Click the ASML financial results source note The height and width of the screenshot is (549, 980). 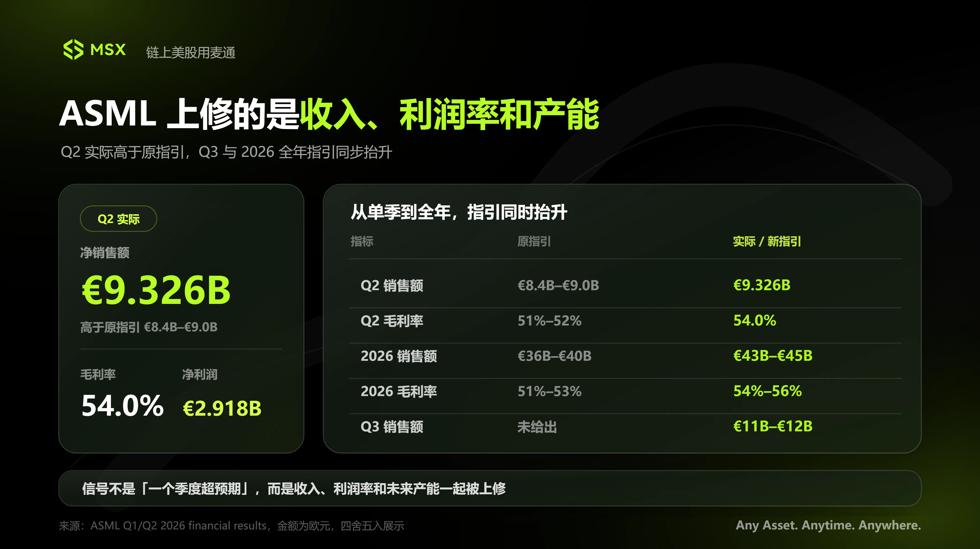[231, 526]
